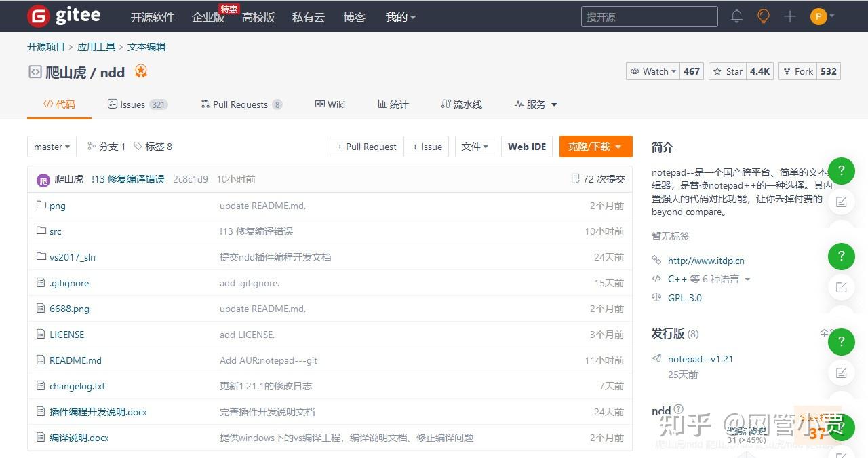Screen dimensions: 868x458
Task: Open the master branch dropdown
Action: (x=52, y=147)
